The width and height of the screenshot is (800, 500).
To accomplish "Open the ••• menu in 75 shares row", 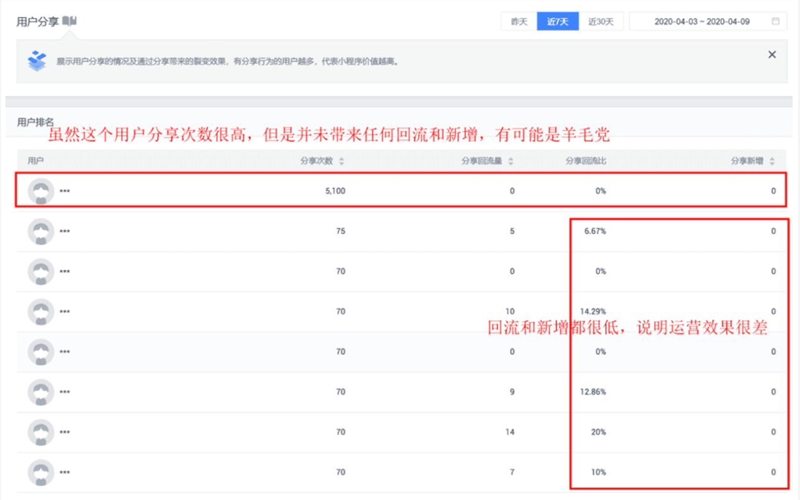I will pyautogui.click(x=65, y=231).
